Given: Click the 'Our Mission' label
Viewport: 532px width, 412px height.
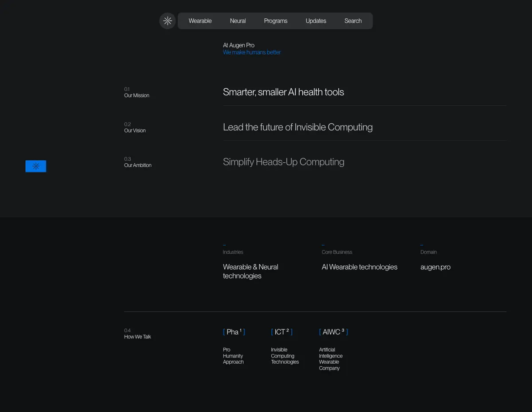Looking at the screenshot, I should (137, 95).
